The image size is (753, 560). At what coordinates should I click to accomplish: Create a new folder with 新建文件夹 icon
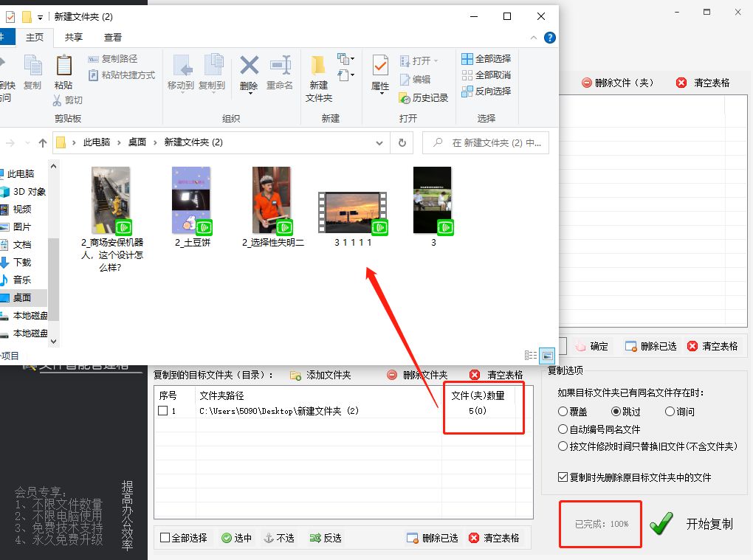(x=318, y=66)
